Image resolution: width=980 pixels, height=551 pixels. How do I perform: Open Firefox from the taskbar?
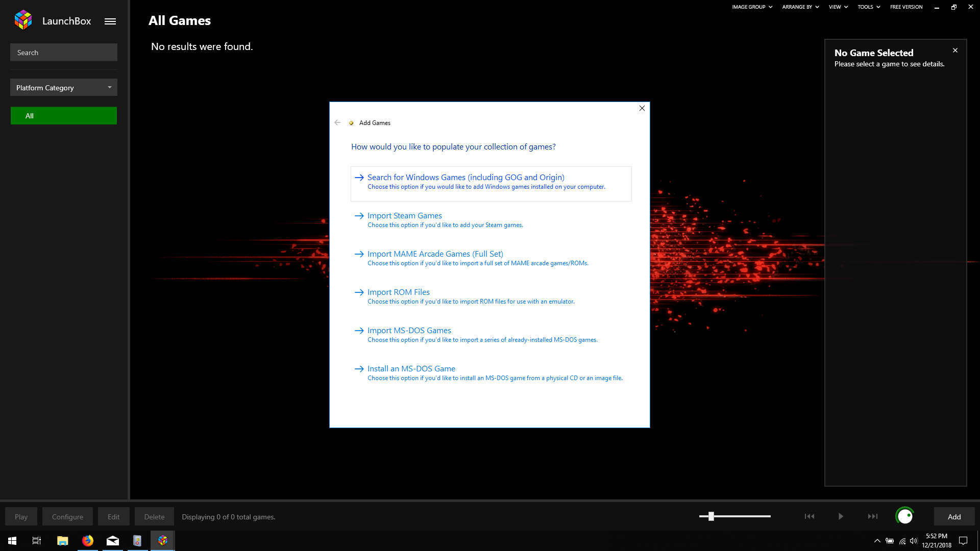[88, 541]
